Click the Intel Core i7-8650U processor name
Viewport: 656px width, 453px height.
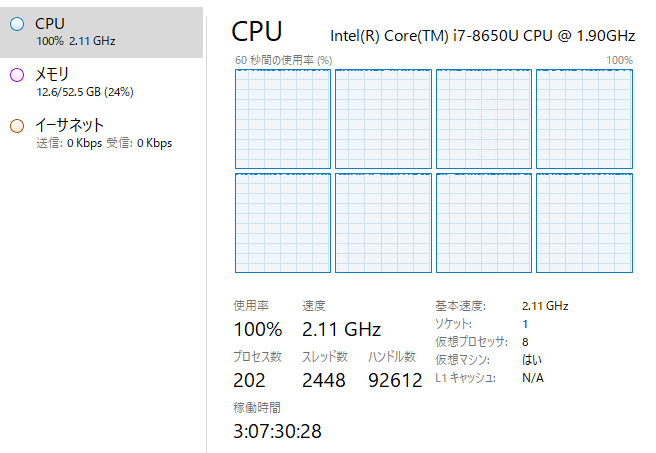coord(483,36)
